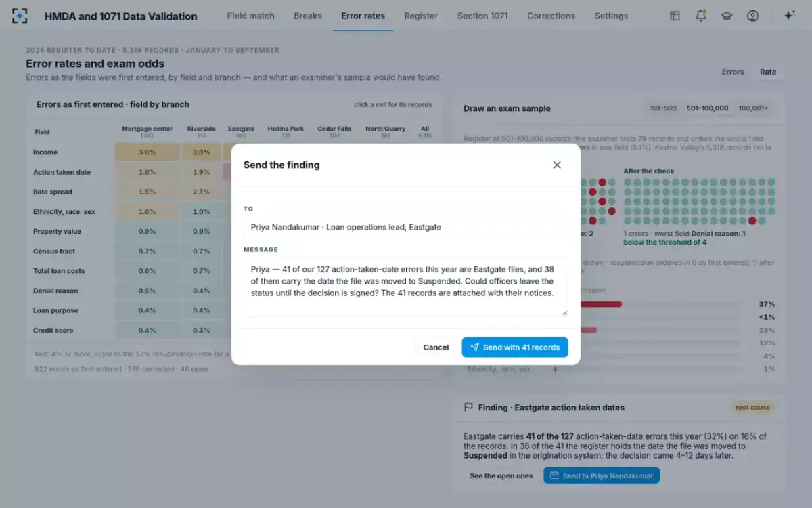Open Action taken date Mortgage center 1.9%
Image resolution: width=812 pixels, height=508 pixels.
point(148,172)
